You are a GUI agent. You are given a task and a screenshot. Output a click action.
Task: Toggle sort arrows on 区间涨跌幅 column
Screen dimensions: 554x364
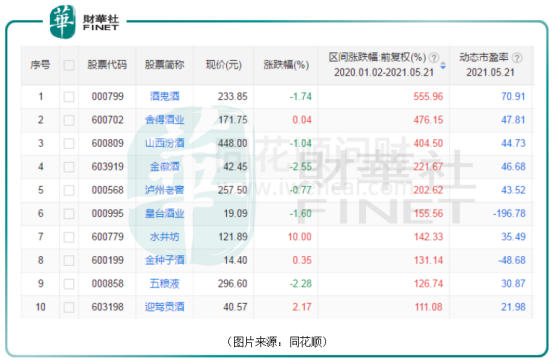(x=443, y=65)
